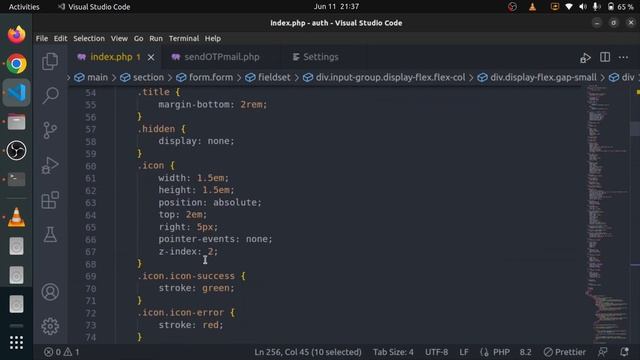Change UTF-8 file encoding
This screenshot has height=360, width=640.
pyautogui.click(x=436, y=352)
